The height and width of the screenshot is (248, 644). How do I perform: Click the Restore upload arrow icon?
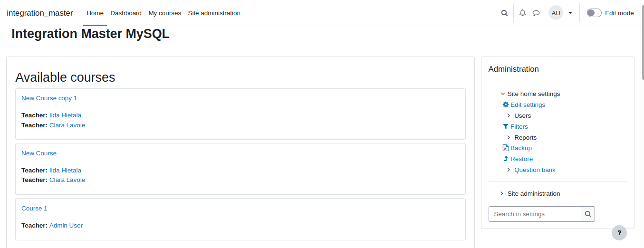coord(506,159)
